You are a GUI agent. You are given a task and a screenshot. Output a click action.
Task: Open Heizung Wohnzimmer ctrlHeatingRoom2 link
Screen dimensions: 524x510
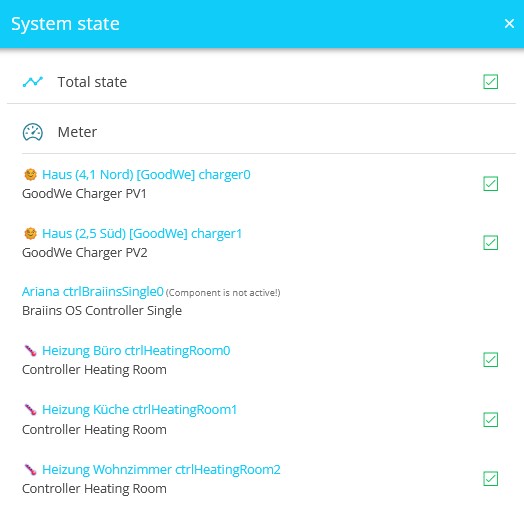click(x=161, y=469)
